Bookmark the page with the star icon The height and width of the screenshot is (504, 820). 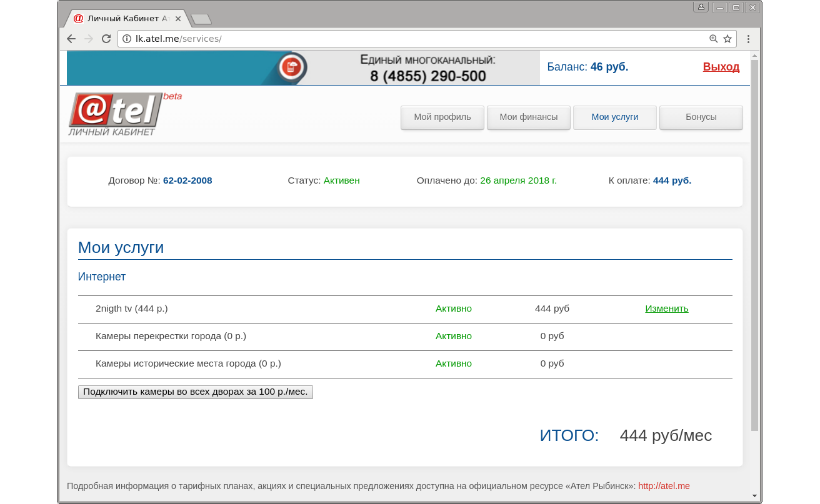pos(727,39)
